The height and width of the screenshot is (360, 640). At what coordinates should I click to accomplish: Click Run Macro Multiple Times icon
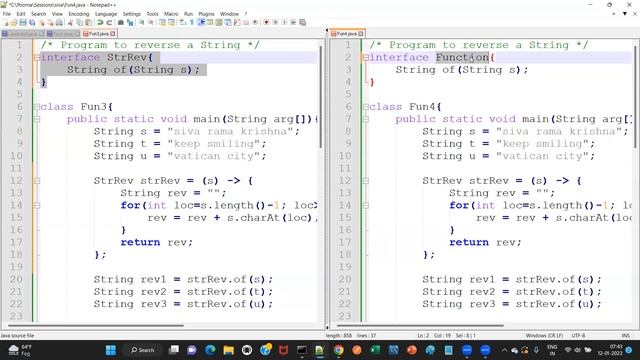[293, 22]
